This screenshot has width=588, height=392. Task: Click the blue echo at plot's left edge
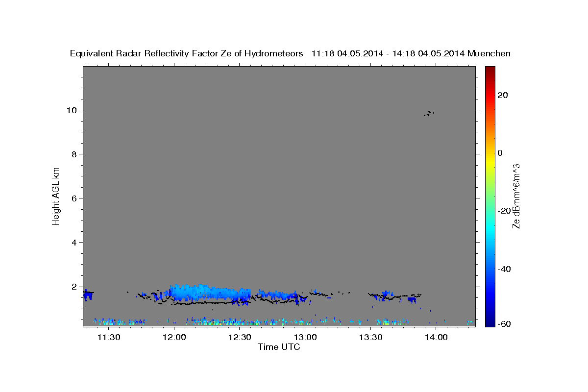(x=88, y=294)
